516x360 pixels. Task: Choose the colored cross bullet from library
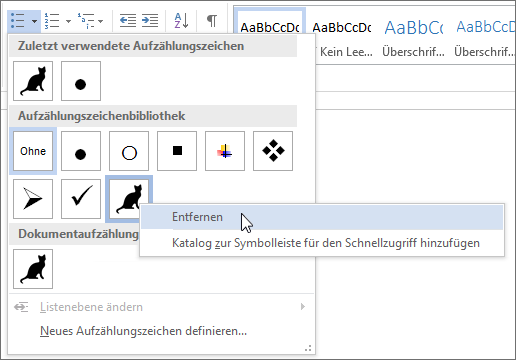[225, 151]
